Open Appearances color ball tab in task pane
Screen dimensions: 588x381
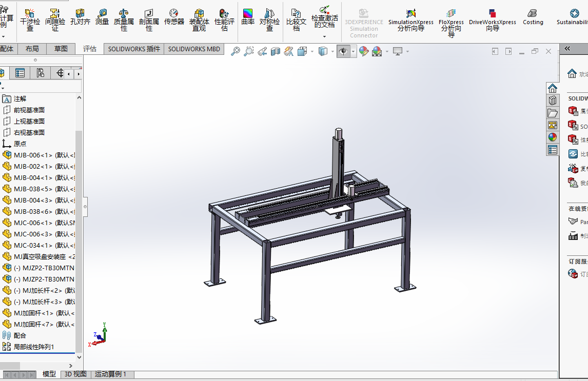point(553,137)
